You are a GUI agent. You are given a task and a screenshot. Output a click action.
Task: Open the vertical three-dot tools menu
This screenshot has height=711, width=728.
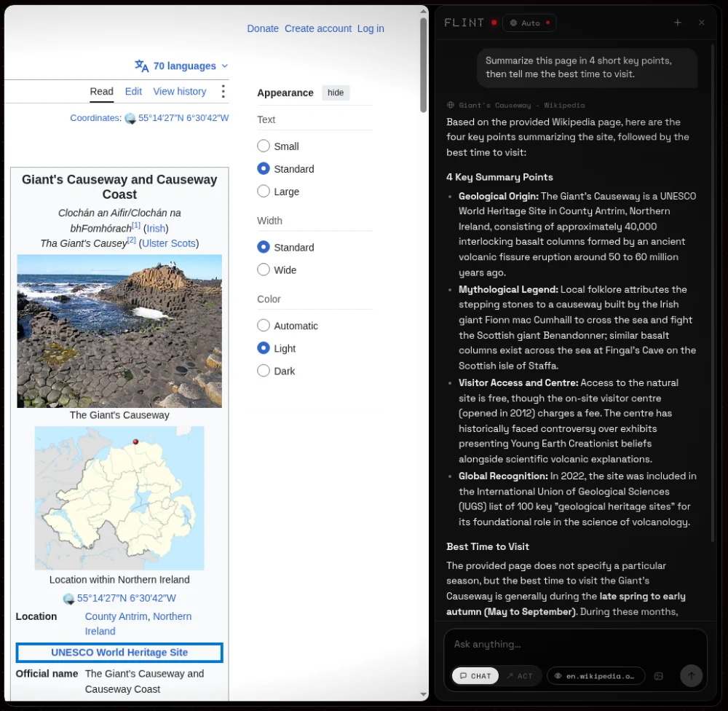[223, 92]
